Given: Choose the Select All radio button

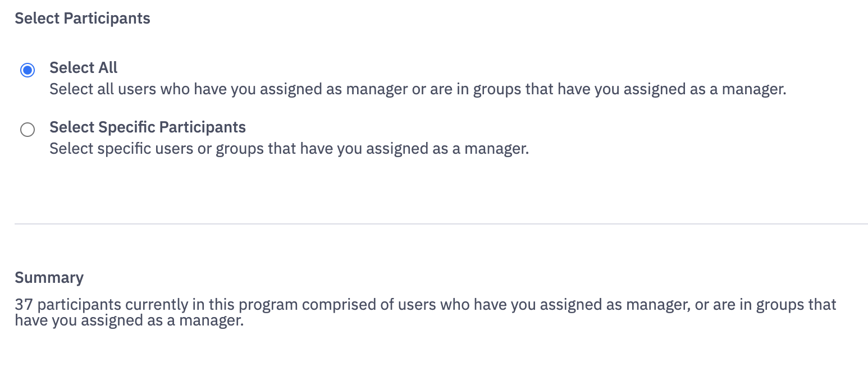Looking at the screenshot, I should [x=27, y=70].
